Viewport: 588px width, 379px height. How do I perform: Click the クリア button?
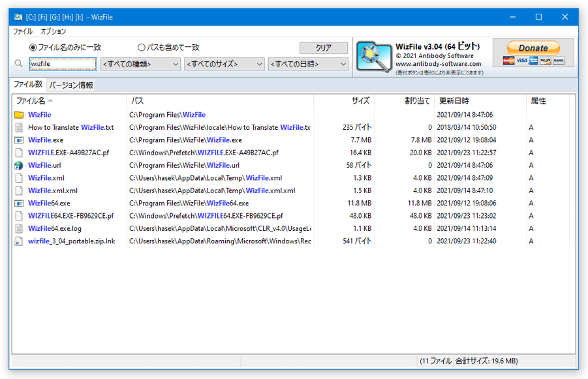(324, 48)
